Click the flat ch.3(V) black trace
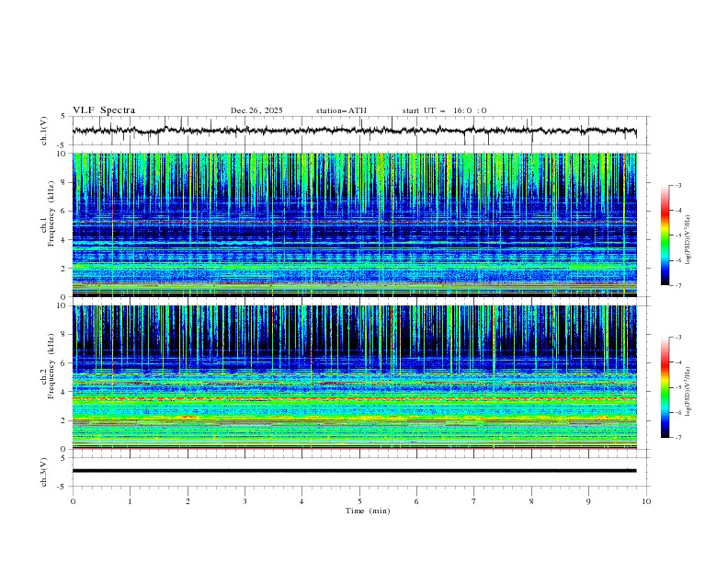728x563 pixels. (x=354, y=470)
